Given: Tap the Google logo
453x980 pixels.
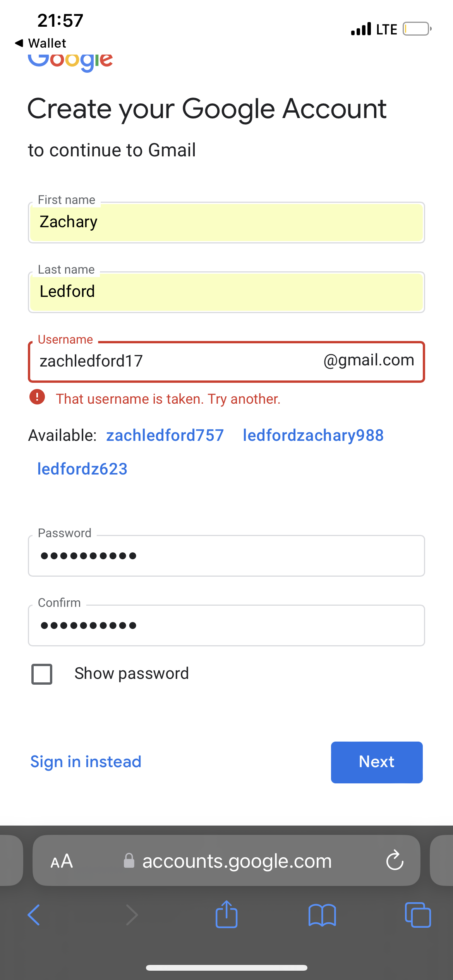Looking at the screenshot, I should coord(70,61).
